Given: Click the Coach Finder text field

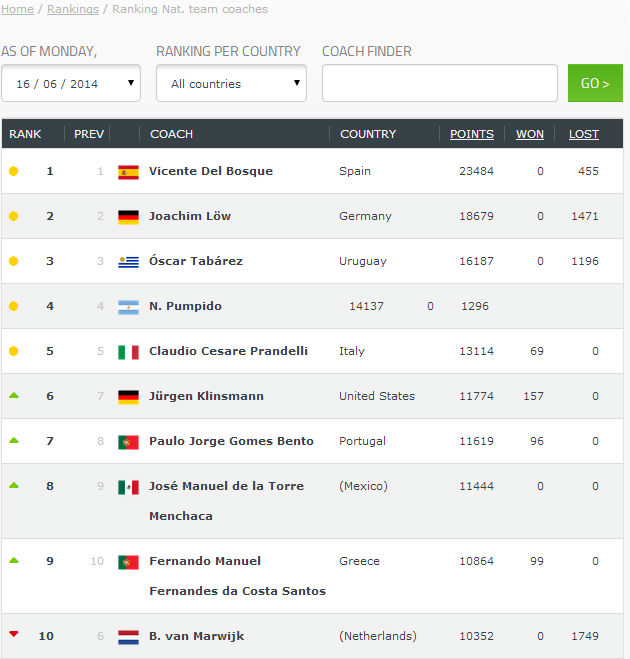Looking at the screenshot, I should point(439,83).
